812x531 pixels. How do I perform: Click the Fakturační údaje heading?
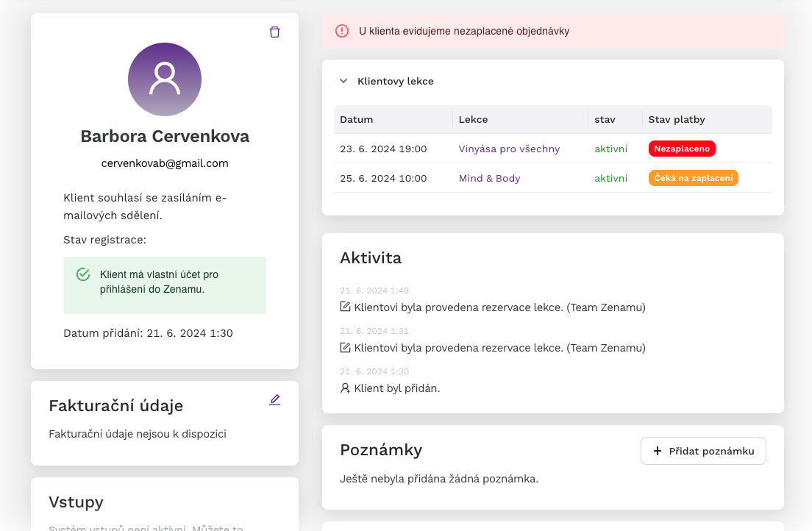116,406
